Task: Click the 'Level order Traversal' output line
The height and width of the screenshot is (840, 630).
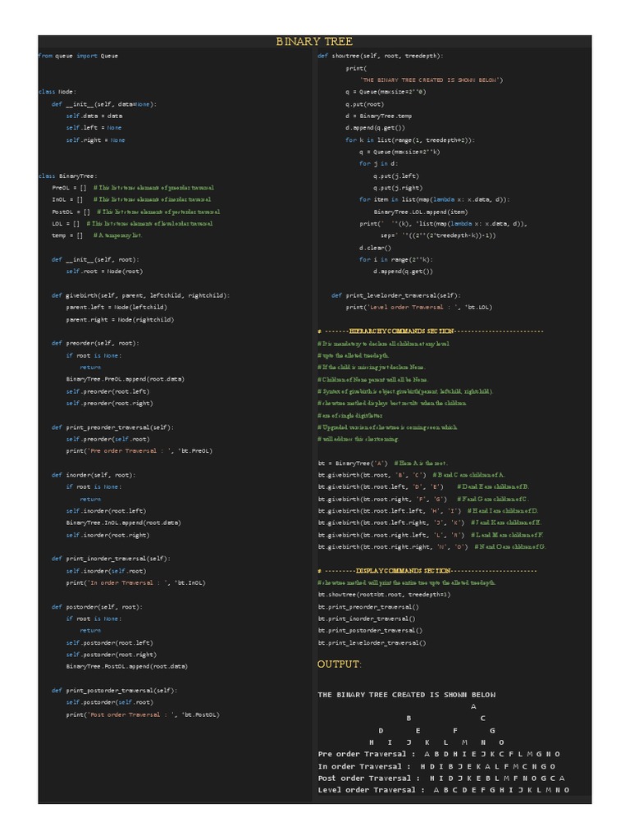Action: [x=443, y=790]
